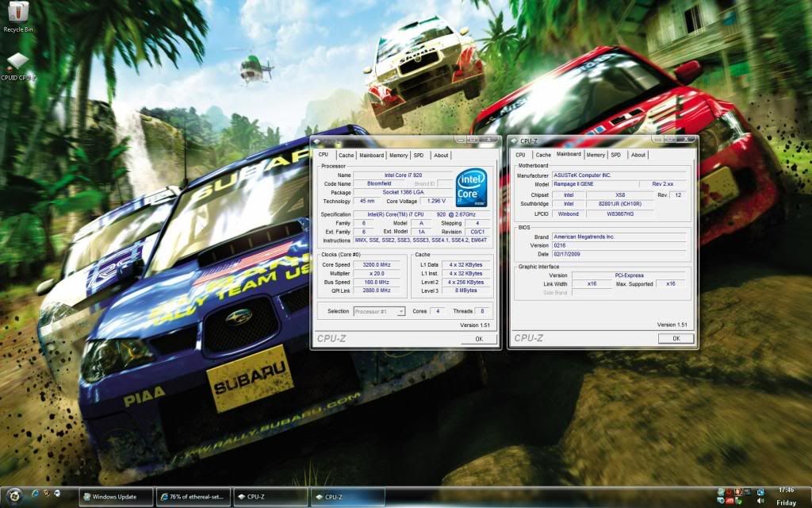The image size is (812, 508).
Task: Open the Mainboard tab in the left CPU-Z window
Action: pos(371,155)
